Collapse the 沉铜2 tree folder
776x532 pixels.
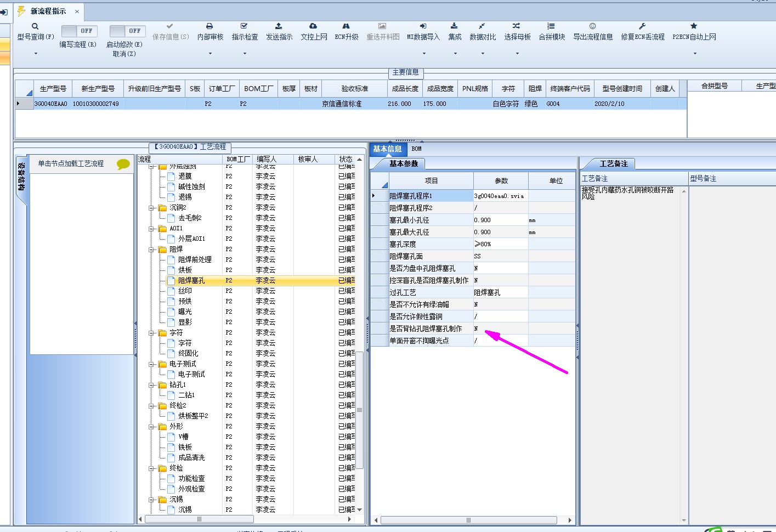pos(151,208)
